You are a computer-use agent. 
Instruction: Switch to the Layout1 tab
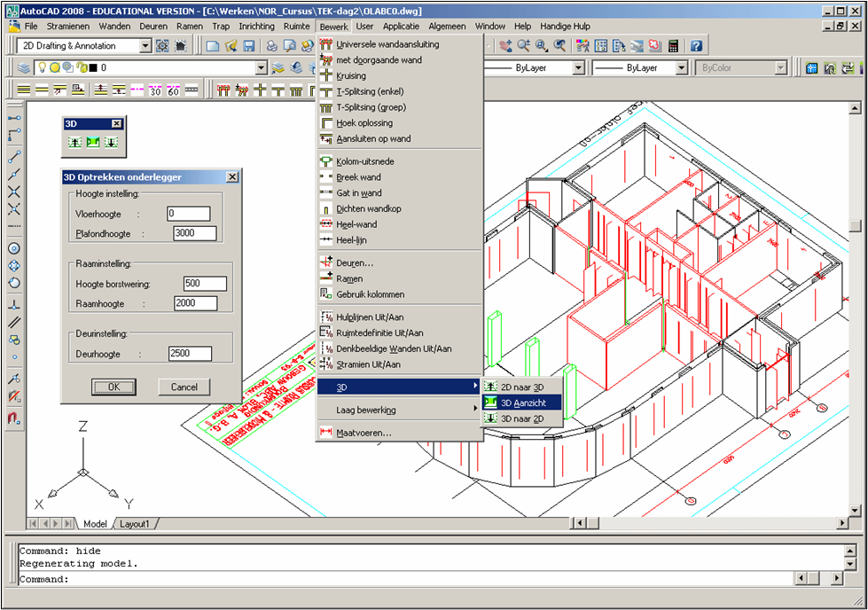coord(135,524)
